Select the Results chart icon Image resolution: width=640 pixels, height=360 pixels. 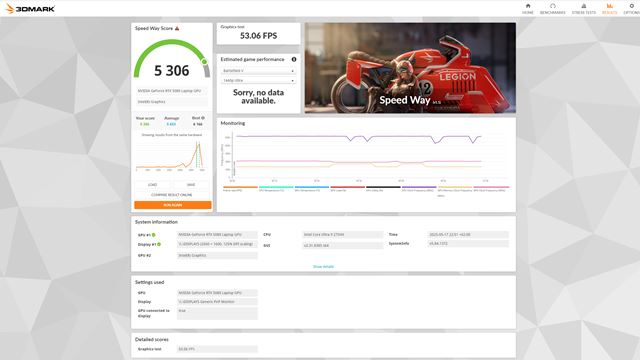[x=609, y=6]
